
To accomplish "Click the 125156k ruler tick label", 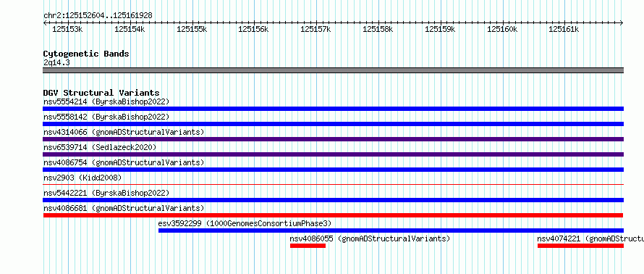I will click(253, 29).
